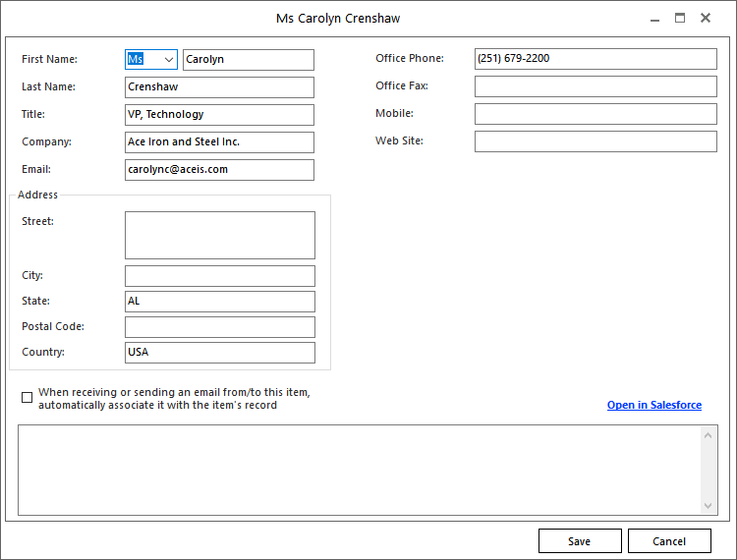Click the empty Mobile field
This screenshot has height=560, width=737.
point(595,114)
